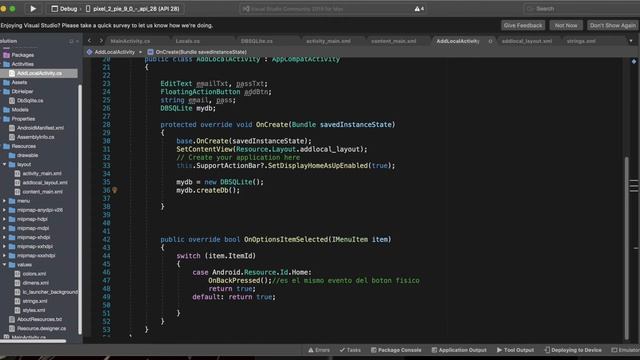Image resolution: width=640 pixels, height=360 pixels.
Task: Open AboutResources.txt in the tree
Action: [x=39, y=319]
